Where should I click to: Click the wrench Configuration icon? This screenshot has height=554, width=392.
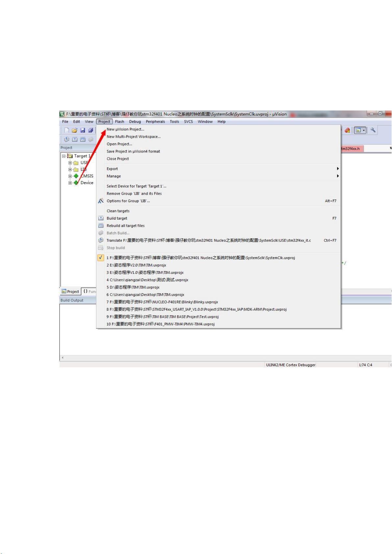(x=373, y=130)
